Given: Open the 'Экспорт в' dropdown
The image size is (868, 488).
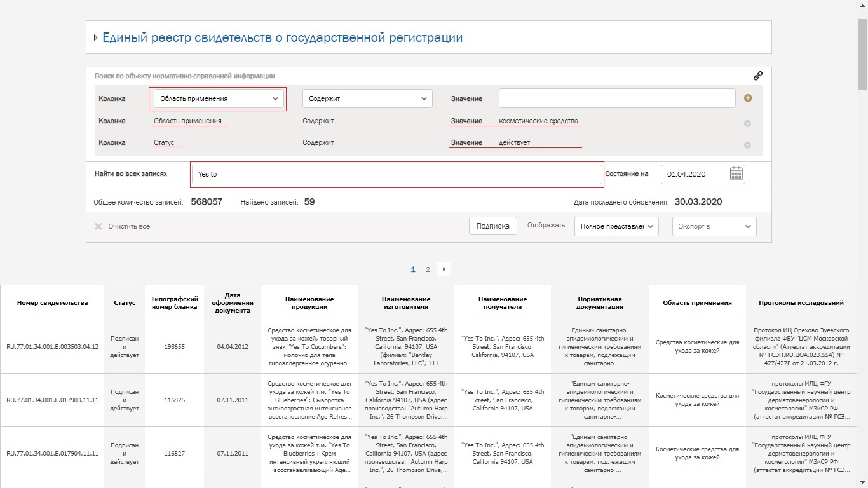Looking at the screenshot, I should tap(714, 226).
